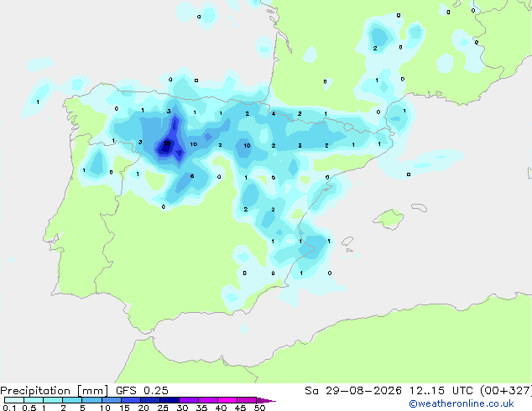Pick the 30–35 mm purple legend color

click(188, 400)
